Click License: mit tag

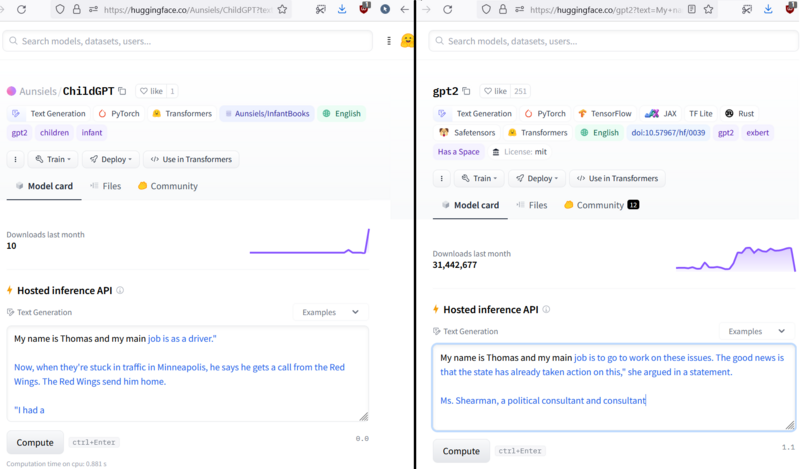(519, 152)
